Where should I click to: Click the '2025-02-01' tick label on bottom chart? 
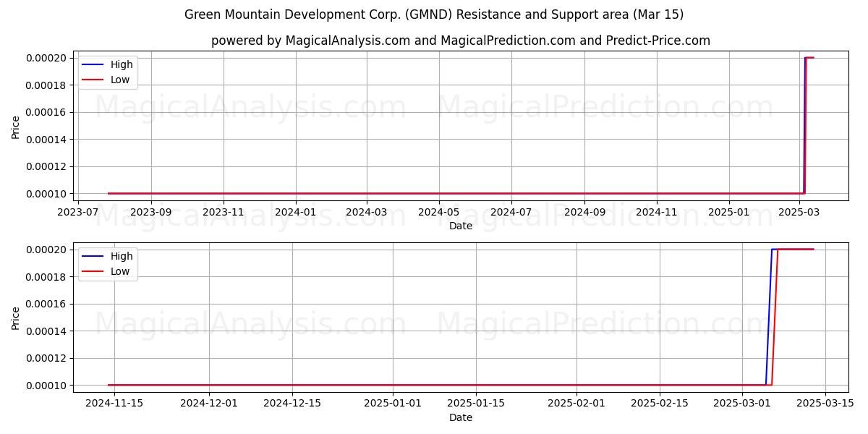point(576,405)
